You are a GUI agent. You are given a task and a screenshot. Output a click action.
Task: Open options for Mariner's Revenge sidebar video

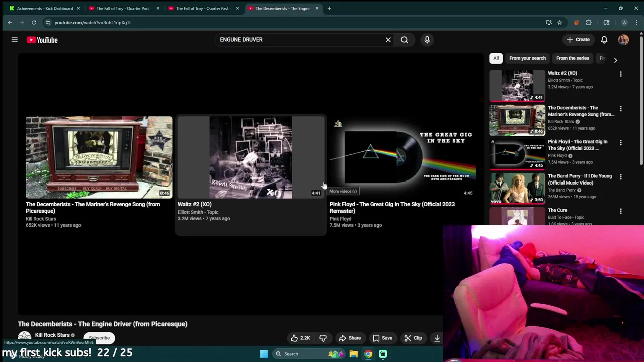coord(621,109)
